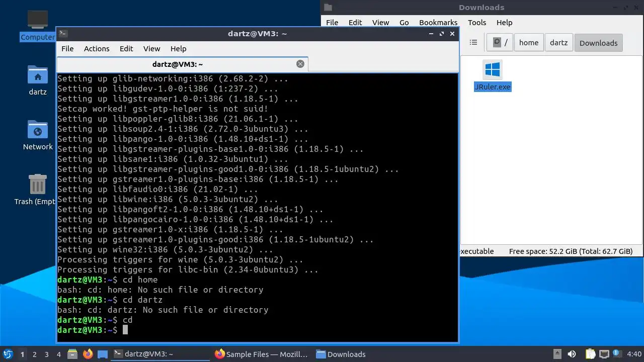This screenshot has height=362, width=644.
Task: Launch file manager from panel quicklaunch
Action: (72, 354)
